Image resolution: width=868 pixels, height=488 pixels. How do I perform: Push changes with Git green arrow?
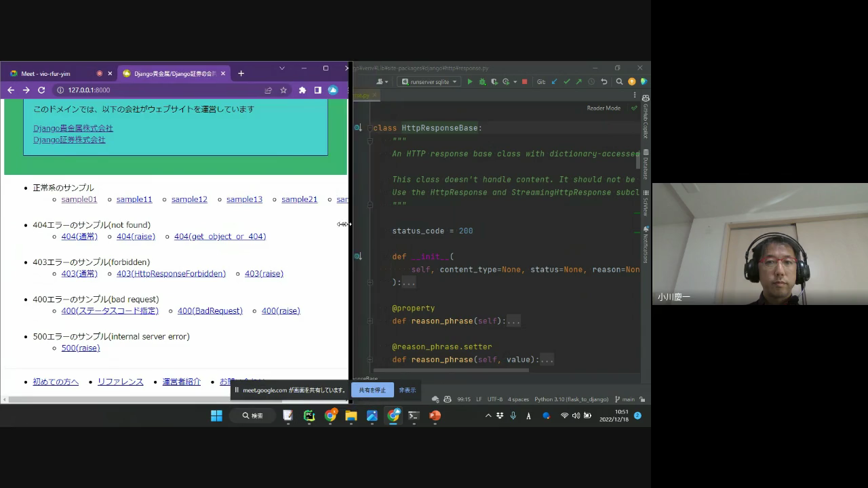pos(578,82)
